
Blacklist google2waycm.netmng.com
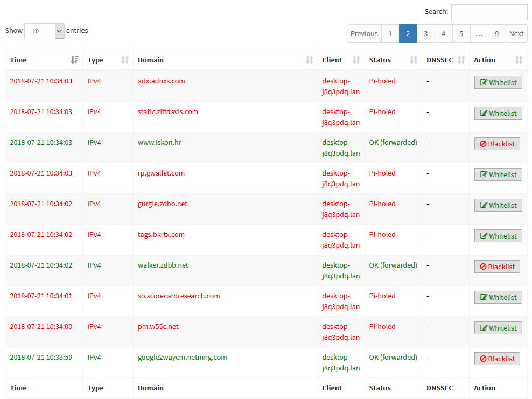click(x=497, y=359)
